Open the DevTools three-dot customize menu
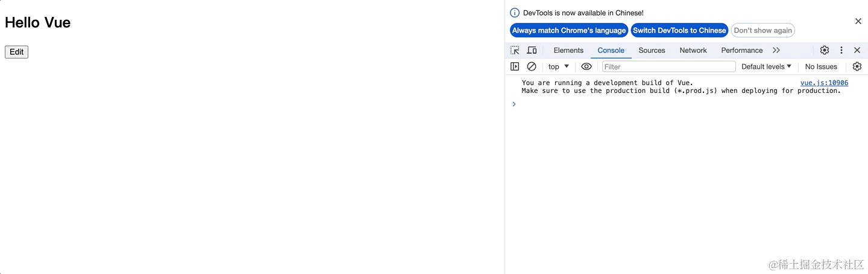The height and width of the screenshot is (274, 868). (841, 50)
